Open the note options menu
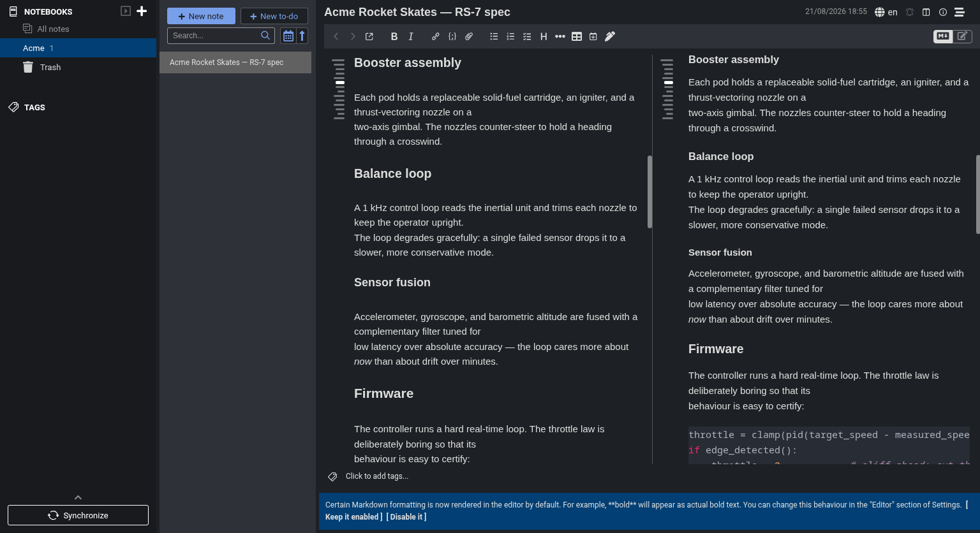 [x=960, y=12]
